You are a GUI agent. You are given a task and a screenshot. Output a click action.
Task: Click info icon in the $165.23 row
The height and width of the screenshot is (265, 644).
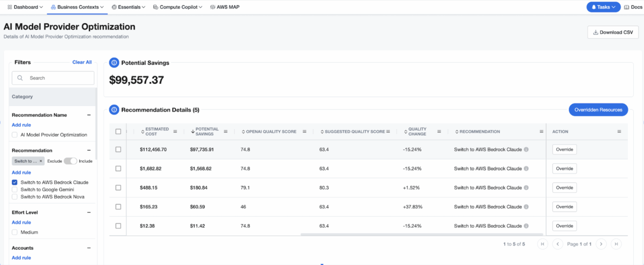coord(526,207)
